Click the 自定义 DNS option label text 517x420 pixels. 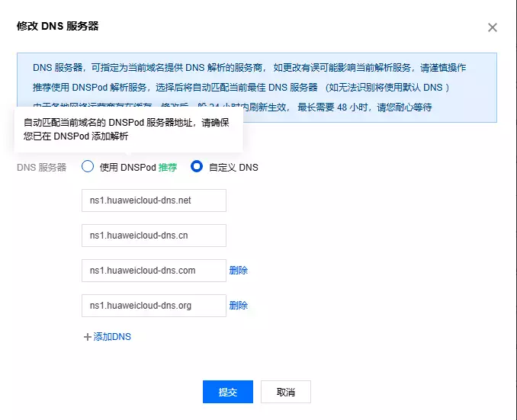[x=233, y=167]
